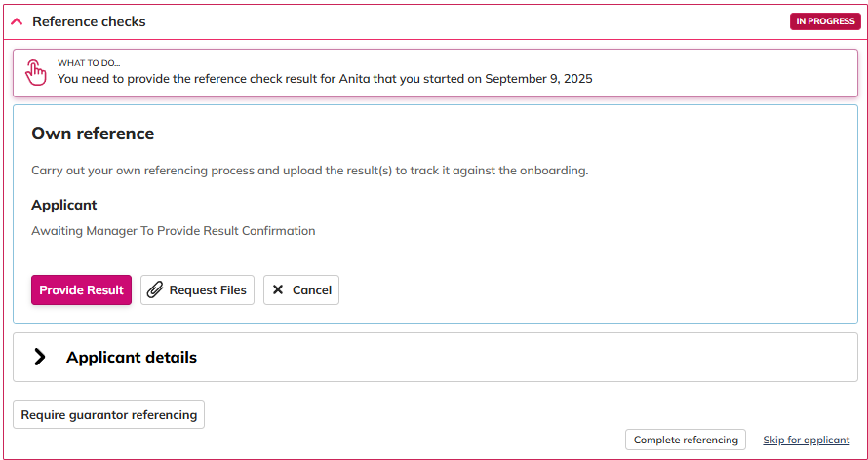The height and width of the screenshot is (460, 868).
Task: Expand Applicant details with the chevron arrow
Action: tap(39, 357)
